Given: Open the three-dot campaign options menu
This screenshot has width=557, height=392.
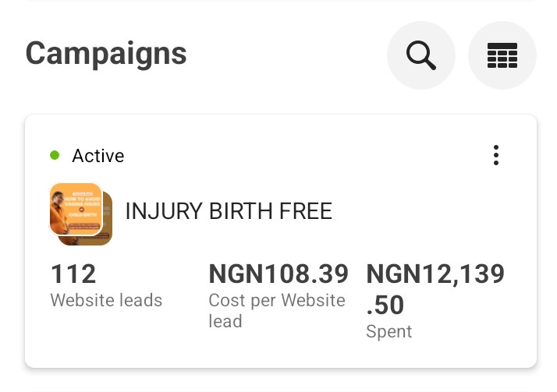Looking at the screenshot, I should (496, 156).
